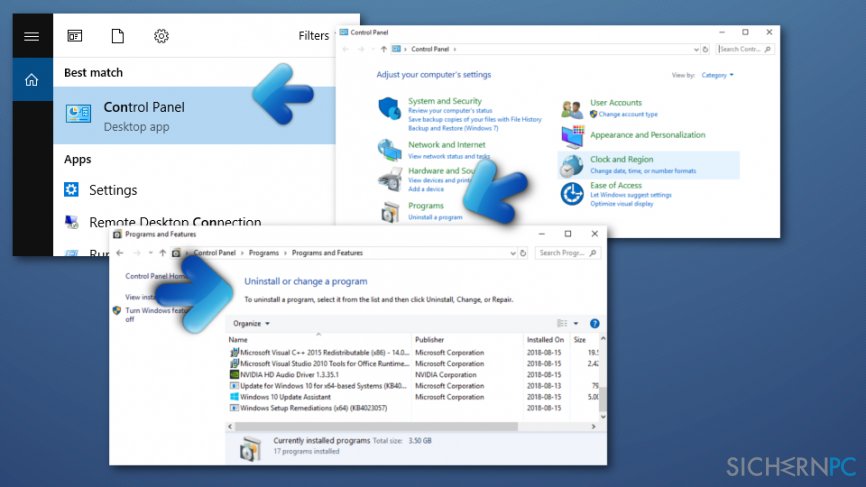Click Control Panel breadcrumb in Control Panel window
The height and width of the screenshot is (487, 866).
tap(430, 49)
